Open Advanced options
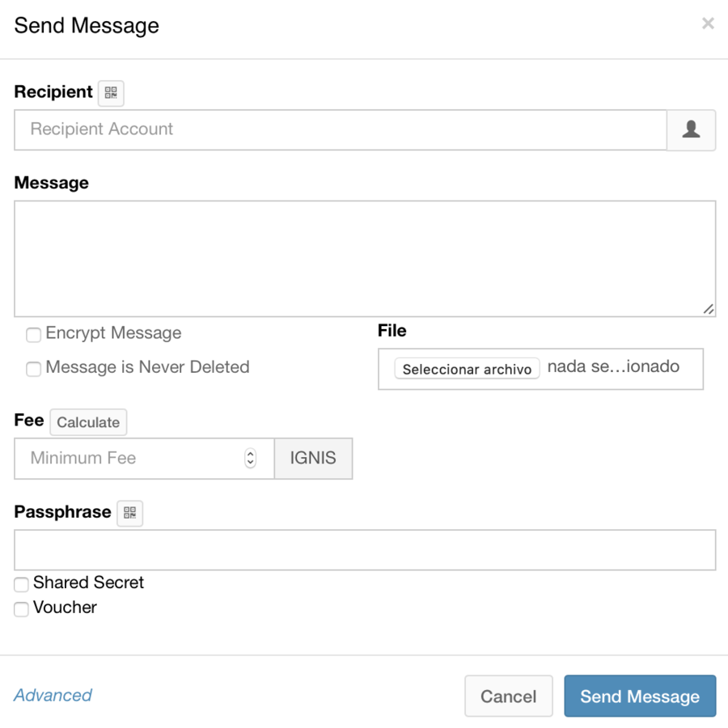Screen dimensions: 728x728 (x=53, y=695)
